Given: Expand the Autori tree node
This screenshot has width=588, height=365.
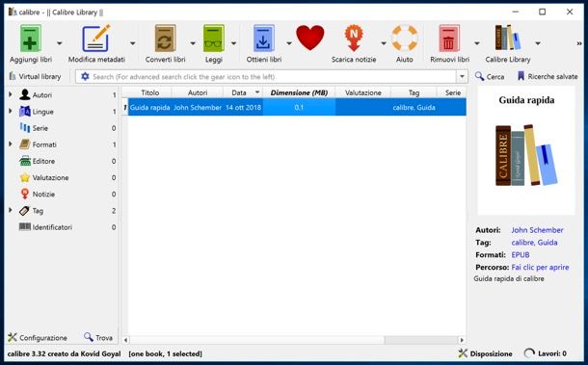Looking at the screenshot, I should tap(11, 94).
